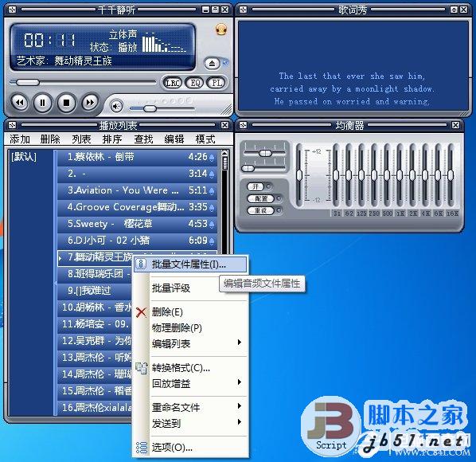The width and height of the screenshot is (476, 462).
Task: Choose 物理删除(P) in context menu
Action: pos(190,327)
